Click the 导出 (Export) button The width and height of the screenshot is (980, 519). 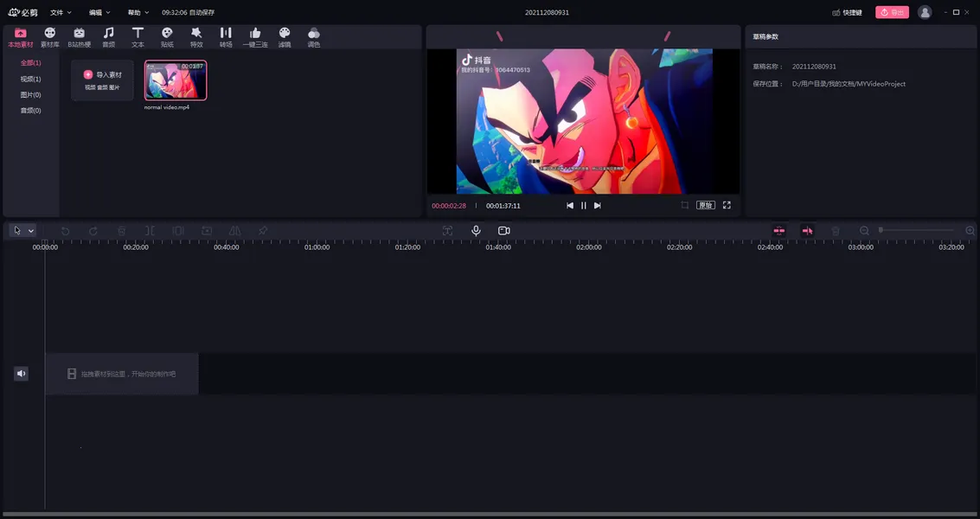click(x=892, y=12)
